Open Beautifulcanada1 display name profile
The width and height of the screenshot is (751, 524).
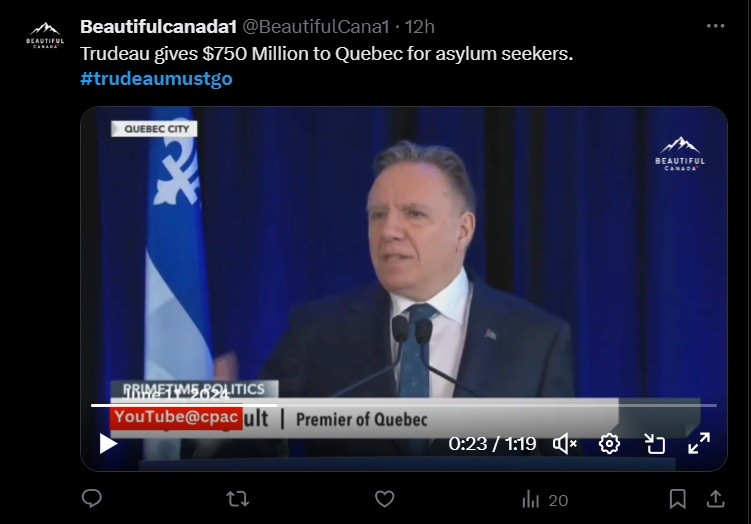(x=159, y=27)
